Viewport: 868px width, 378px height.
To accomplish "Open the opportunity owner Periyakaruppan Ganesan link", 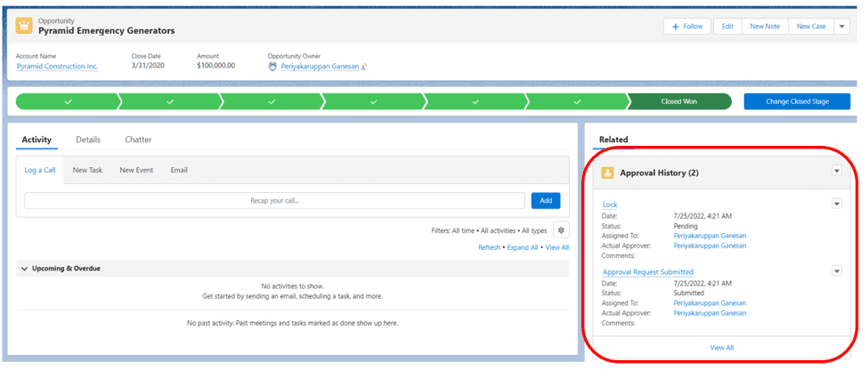I will tap(320, 67).
